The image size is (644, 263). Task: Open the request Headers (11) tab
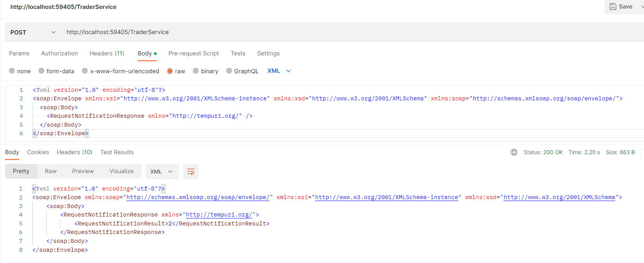coord(107,53)
